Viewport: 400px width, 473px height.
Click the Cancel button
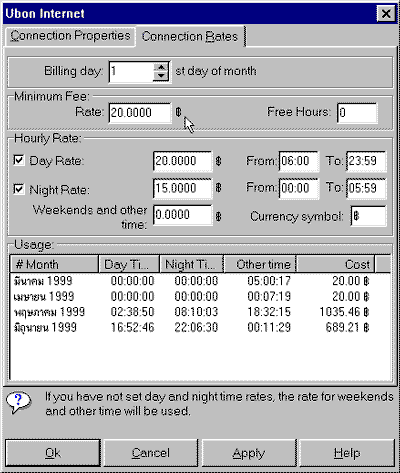pyautogui.click(x=151, y=453)
